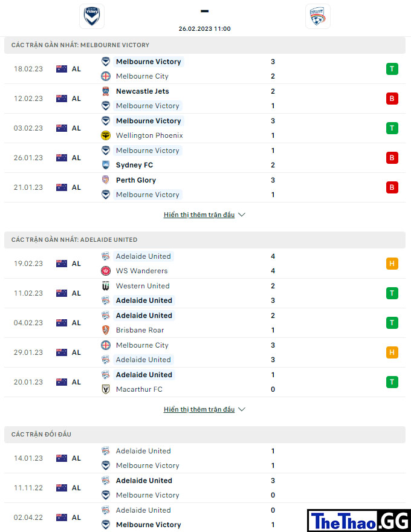Click red B badge for 12.02.23 match

pyautogui.click(x=392, y=99)
